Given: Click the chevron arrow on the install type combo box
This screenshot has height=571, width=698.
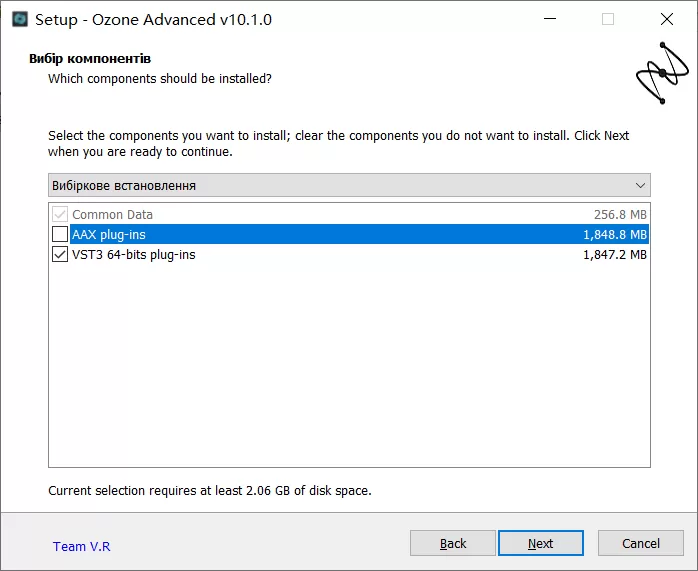Looking at the screenshot, I should tap(640, 186).
